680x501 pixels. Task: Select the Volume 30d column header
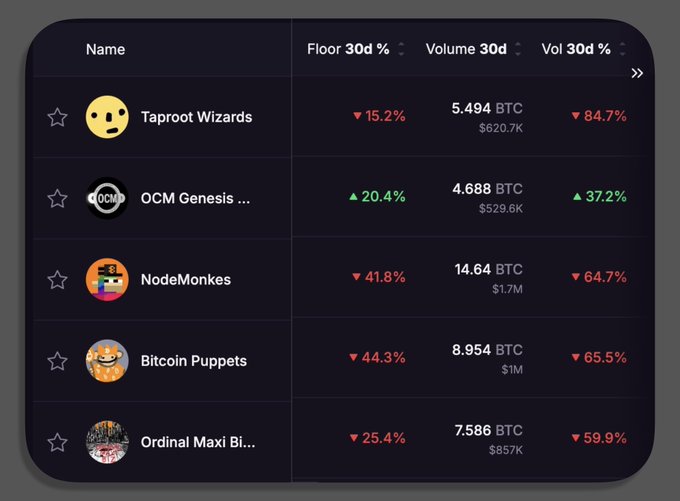[x=465, y=49]
